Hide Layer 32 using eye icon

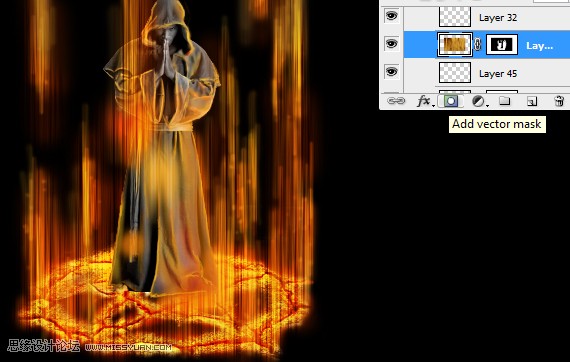pyautogui.click(x=392, y=16)
